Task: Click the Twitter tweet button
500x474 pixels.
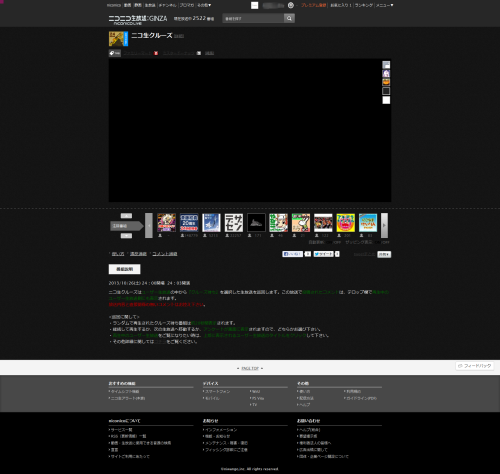Action: point(323,254)
